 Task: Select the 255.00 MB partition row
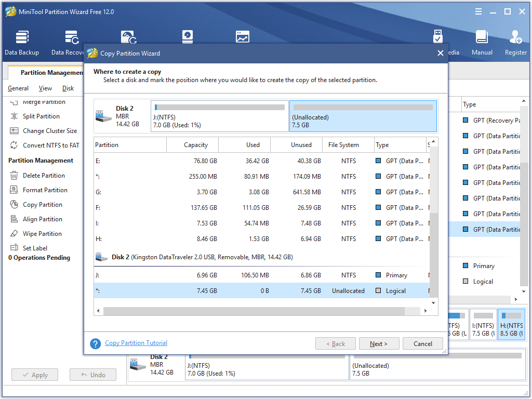(x=262, y=177)
